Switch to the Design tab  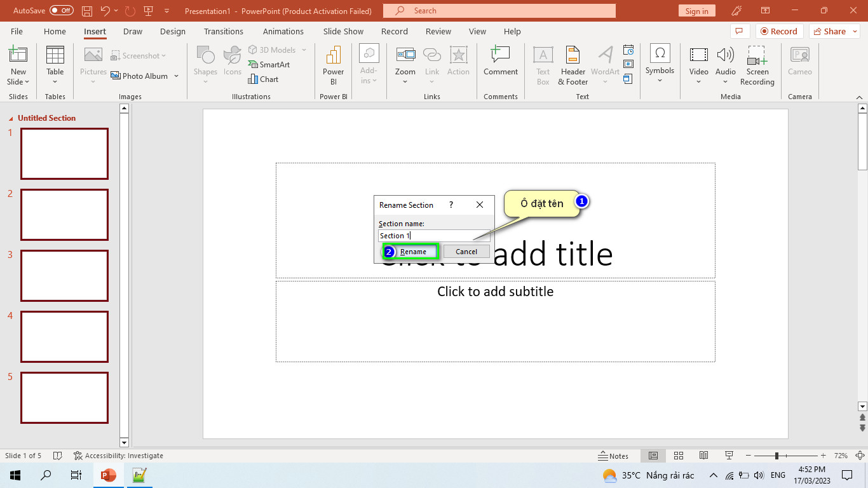coord(173,31)
